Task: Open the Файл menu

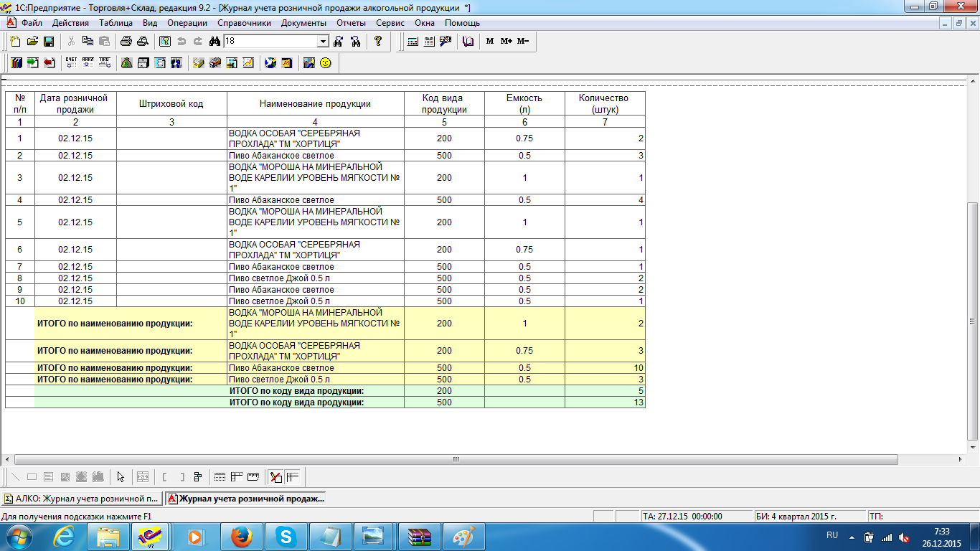Action: 32,23
